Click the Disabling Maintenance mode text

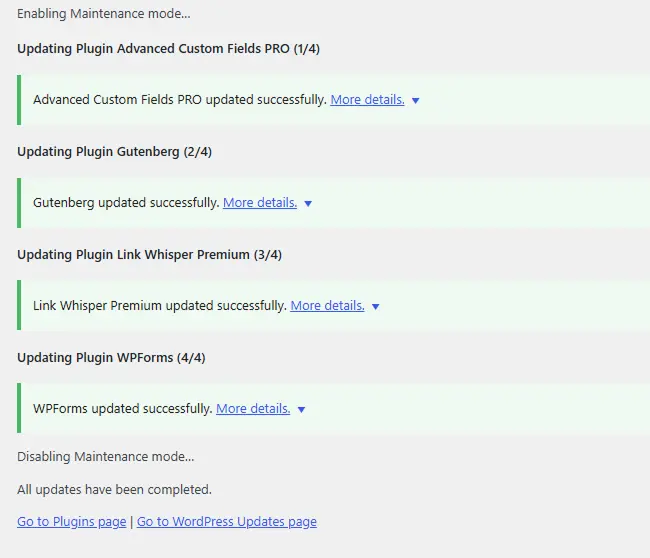(105, 456)
